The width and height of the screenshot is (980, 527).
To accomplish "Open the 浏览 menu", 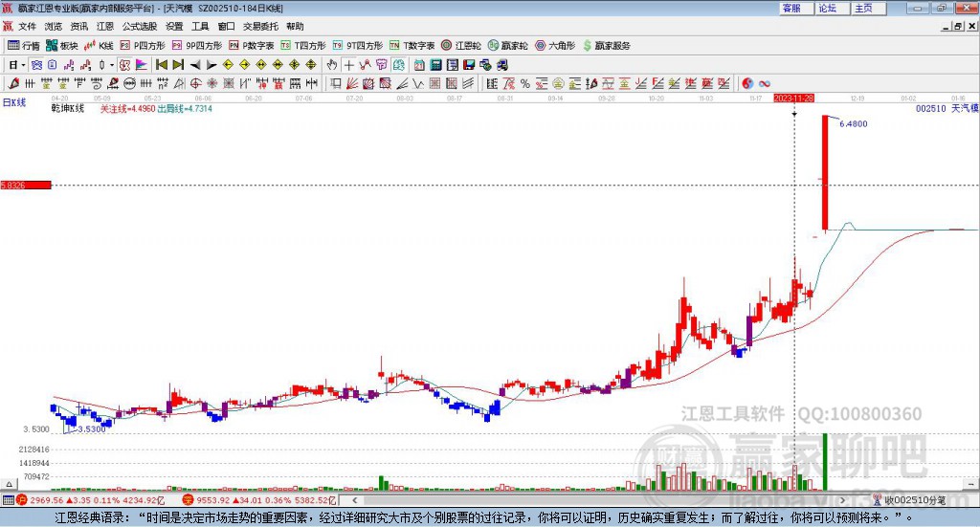I will [x=54, y=26].
